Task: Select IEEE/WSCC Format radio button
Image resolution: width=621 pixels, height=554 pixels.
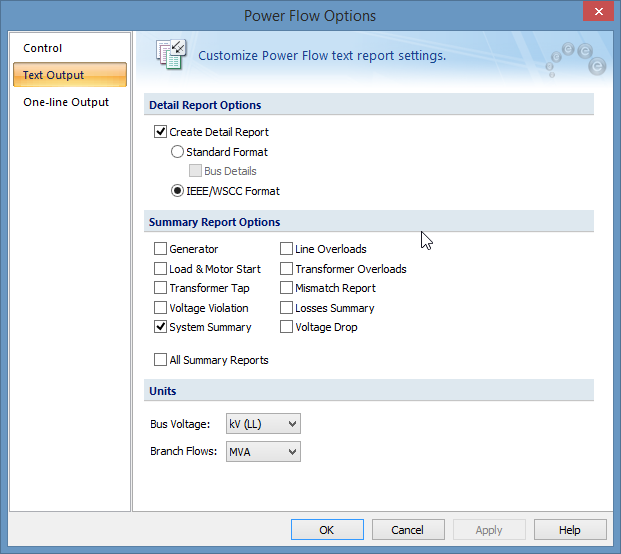Action: click(178, 190)
